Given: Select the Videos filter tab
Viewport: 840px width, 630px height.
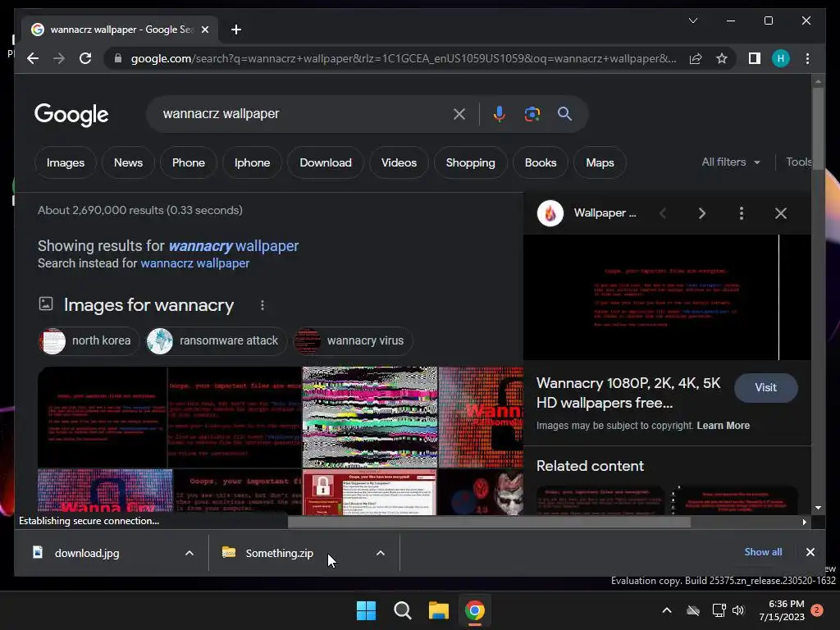Looking at the screenshot, I should pyautogui.click(x=399, y=162).
